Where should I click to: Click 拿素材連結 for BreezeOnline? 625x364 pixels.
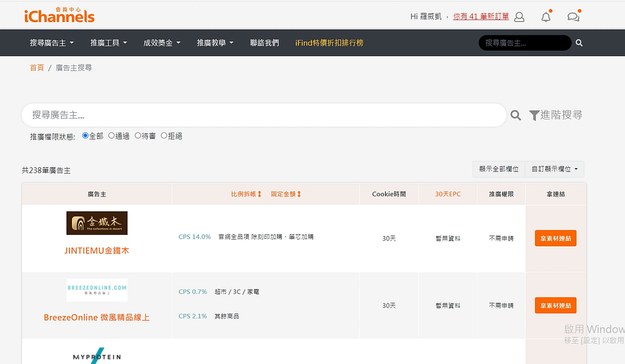555,305
